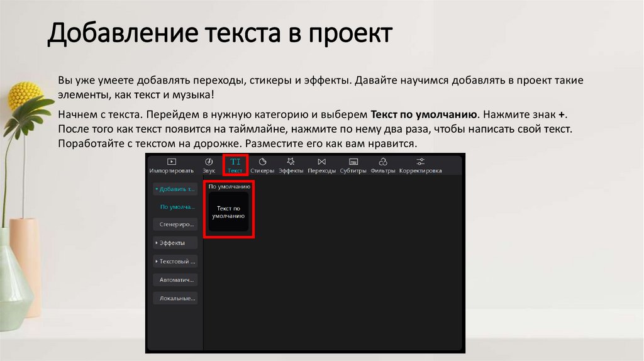Click the По умолчанию heading above the thumbnail

point(230,187)
